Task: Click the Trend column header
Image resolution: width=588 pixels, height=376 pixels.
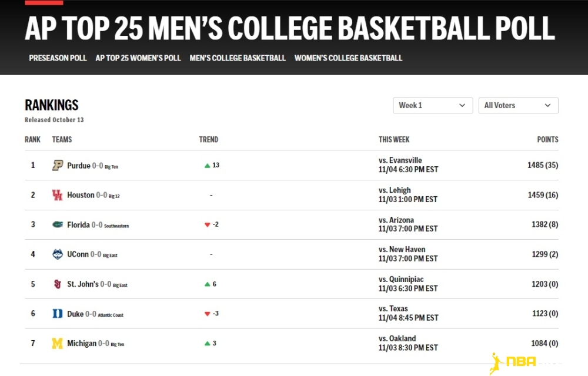Action: (x=209, y=140)
